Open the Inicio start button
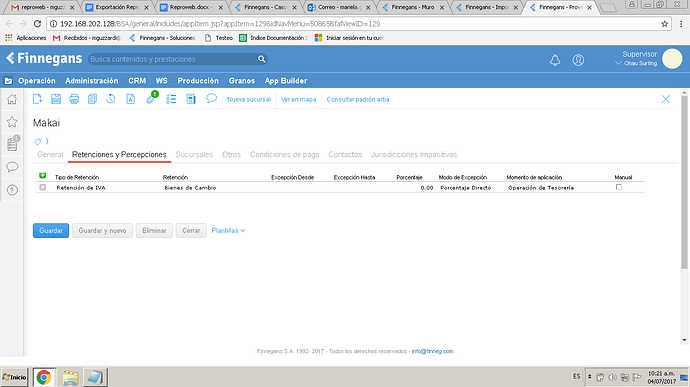 (15, 377)
